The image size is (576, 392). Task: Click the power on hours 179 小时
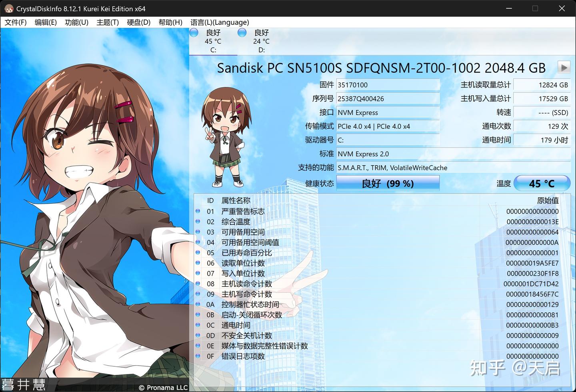[x=542, y=140]
